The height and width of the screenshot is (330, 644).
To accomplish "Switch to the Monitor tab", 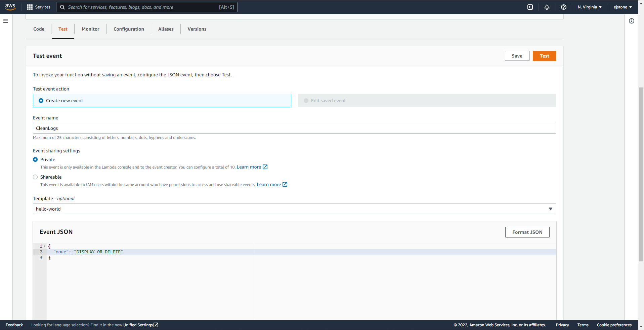I will [x=90, y=29].
